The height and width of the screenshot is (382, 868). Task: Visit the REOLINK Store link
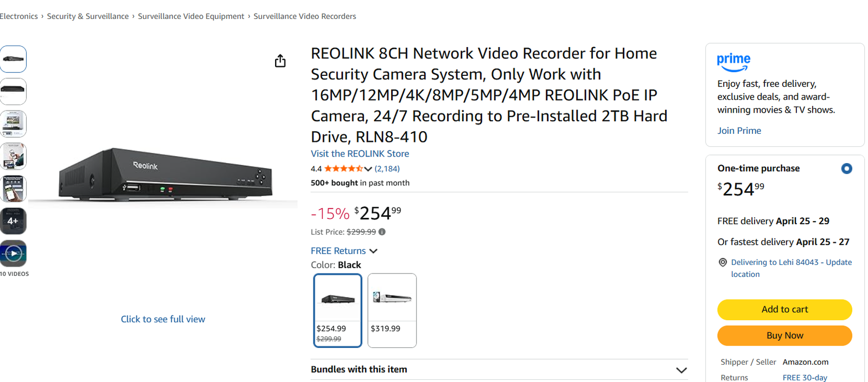[360, 154]
